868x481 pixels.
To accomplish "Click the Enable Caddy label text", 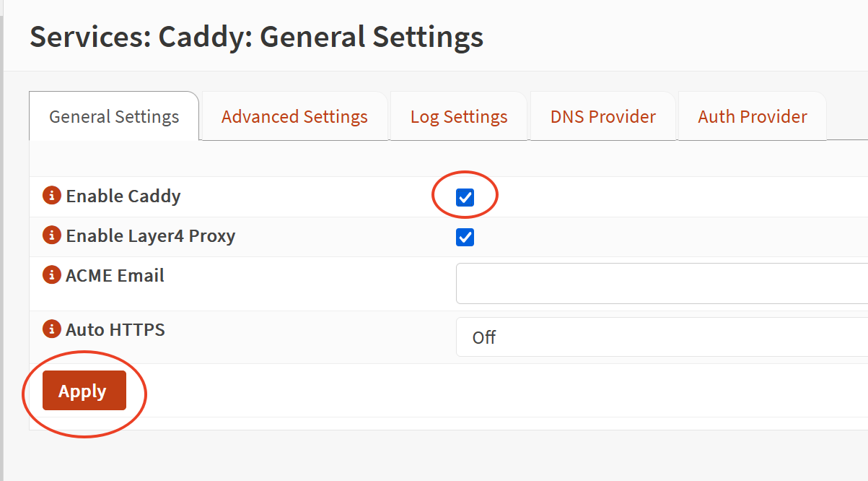I will click(123, 196).
